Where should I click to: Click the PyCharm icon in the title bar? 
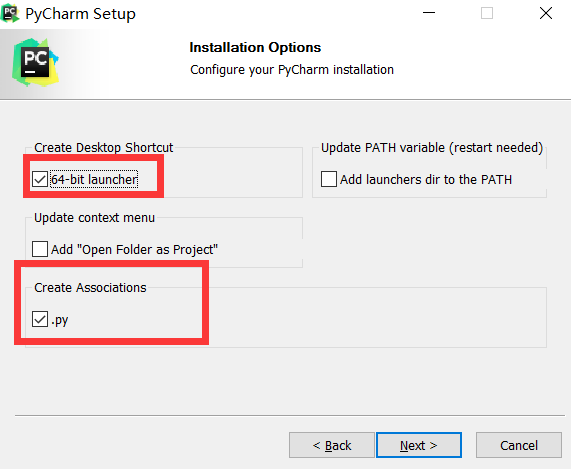coord(10,13)
